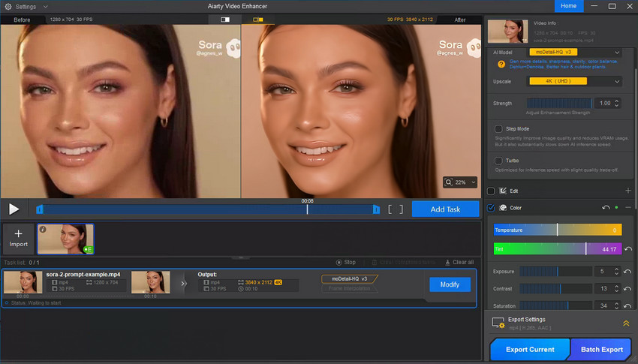This screenshot has height=364, width=638.
Task: Play the video preview
Action: click(x=14, y=209)
